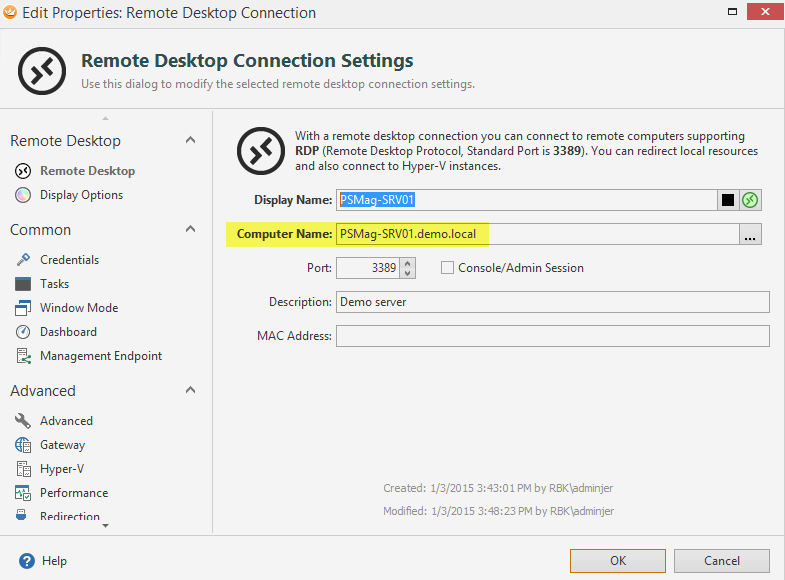Click the Dashboard gauge icon
The width and height of the screenshot is (785, 580).
point(23,332)
